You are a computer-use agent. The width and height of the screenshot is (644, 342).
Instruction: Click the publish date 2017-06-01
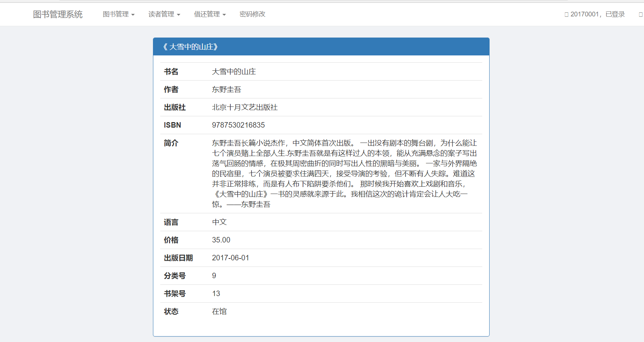pos(230,258)
